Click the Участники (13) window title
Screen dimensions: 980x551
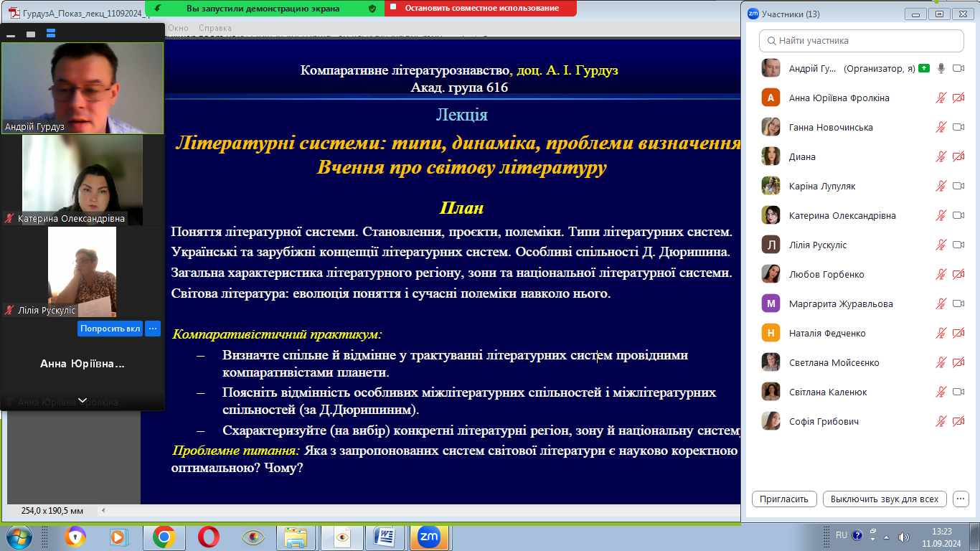791,14
